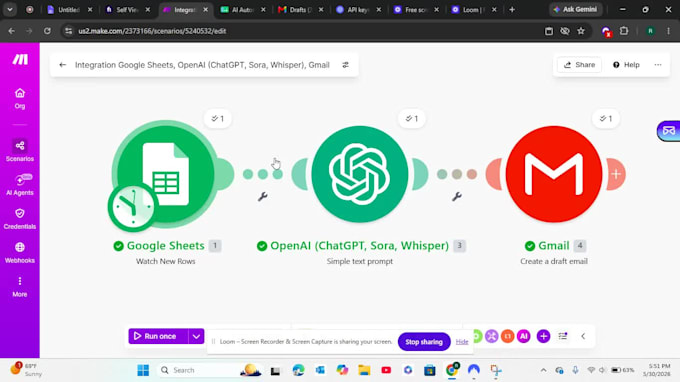Select the Google Sheets module
The height and width of the screenshot is (382, 680).
tap(166, 173)
